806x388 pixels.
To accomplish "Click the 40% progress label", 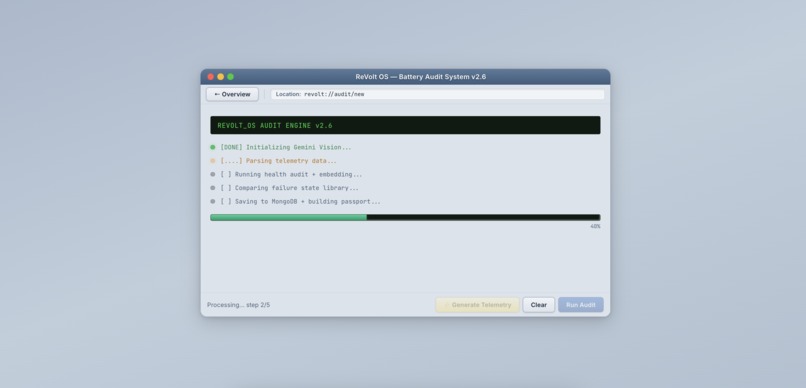I will (x=595, y=227).
